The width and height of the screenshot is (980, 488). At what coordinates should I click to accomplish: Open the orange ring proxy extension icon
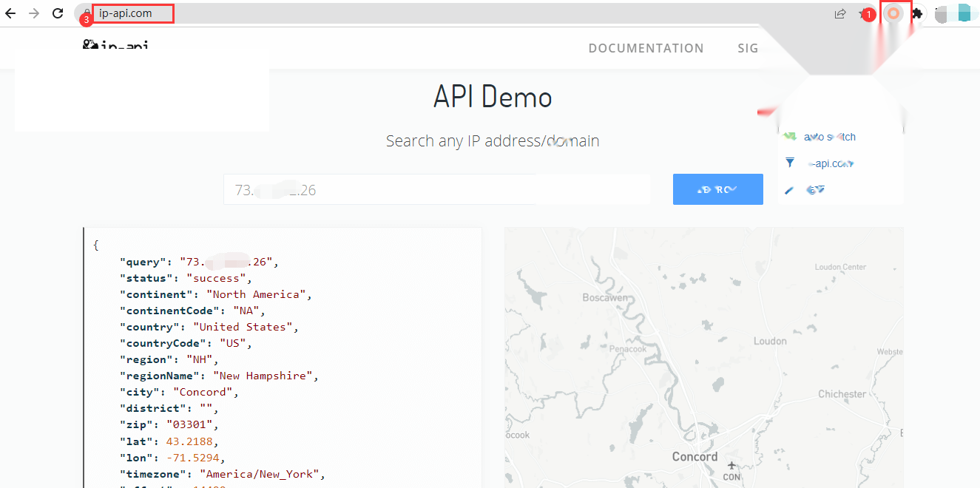tap(894, 13)
